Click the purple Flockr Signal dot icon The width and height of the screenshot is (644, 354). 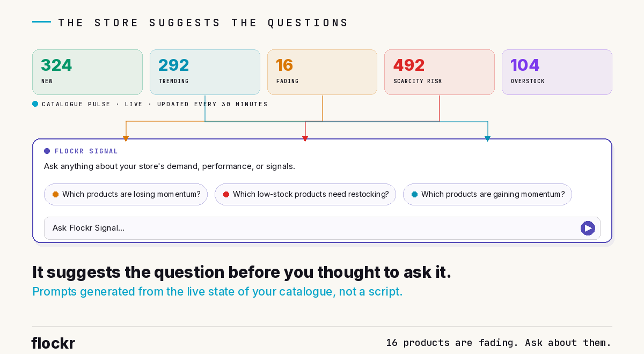pos(47,151)
